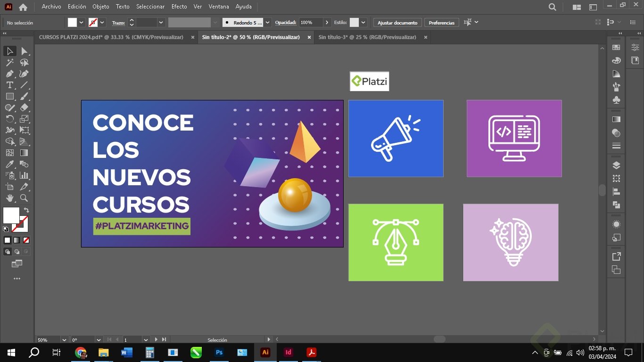Swap fill and stroke colors
Screen dimensions: 644x362
tap(26, 210)
